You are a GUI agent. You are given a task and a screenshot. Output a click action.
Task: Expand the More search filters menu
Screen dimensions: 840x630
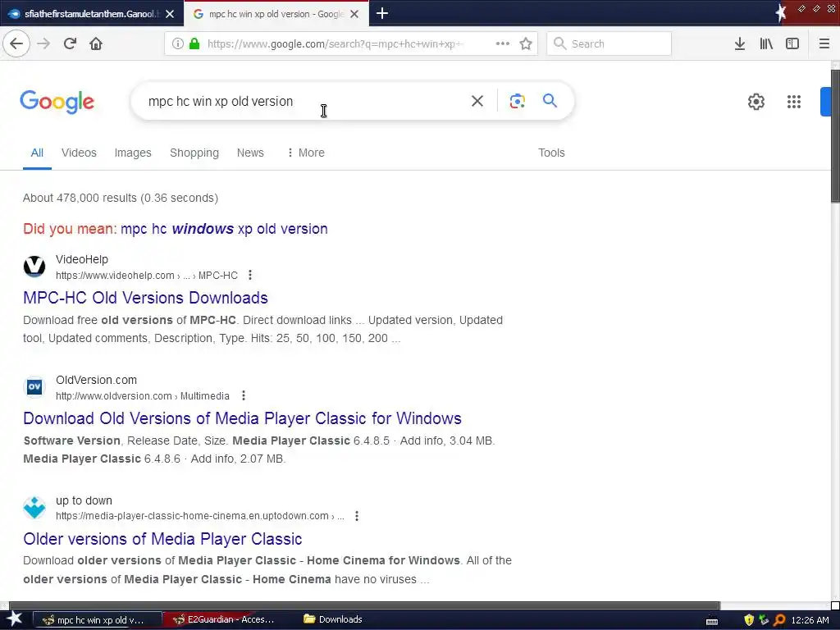306,153
